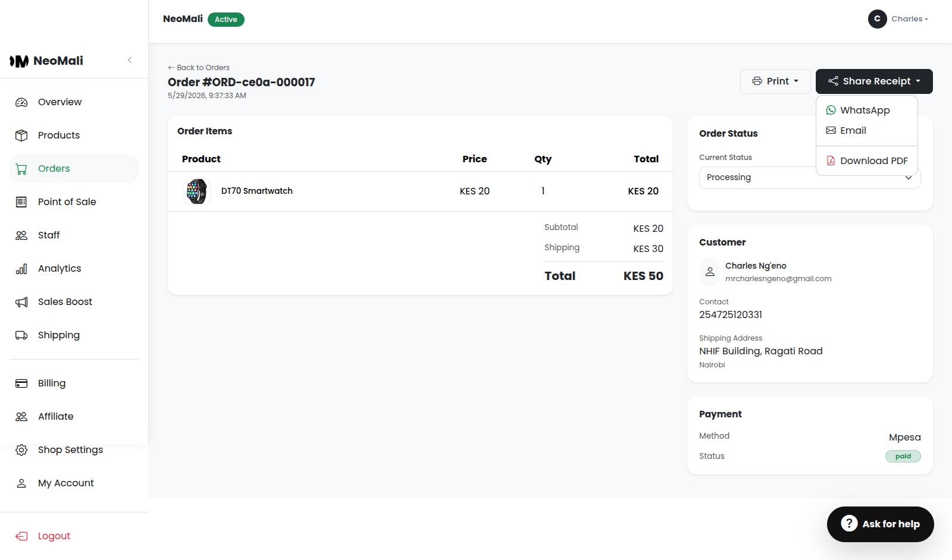Click the Shipping truck icon
This screenshot has width=952, height=560.
[x=21, y=335]
